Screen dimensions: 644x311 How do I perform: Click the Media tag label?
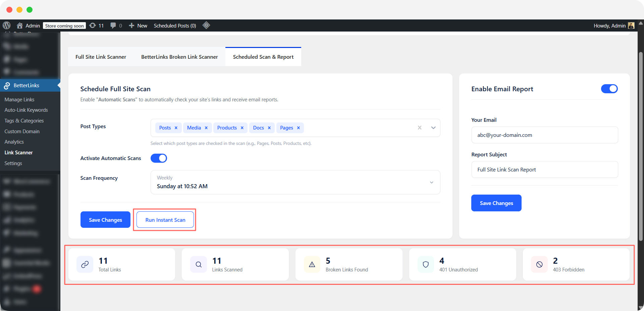[194, 128]
